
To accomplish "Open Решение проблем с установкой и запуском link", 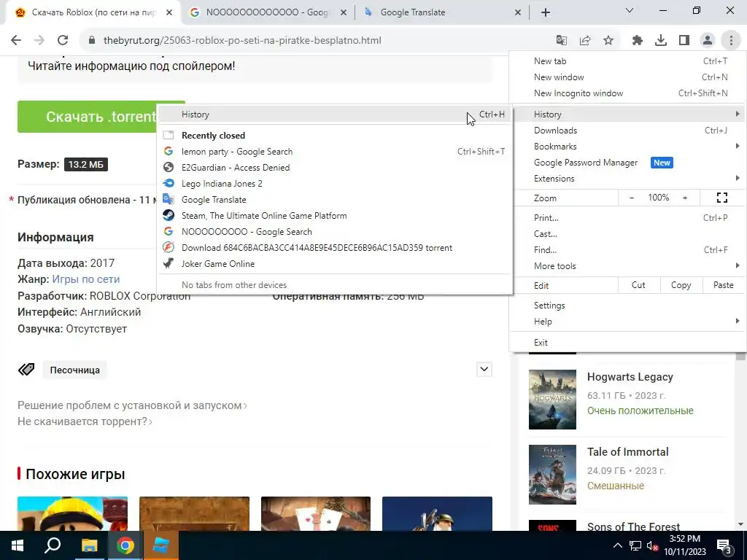I will pos(132,405).
